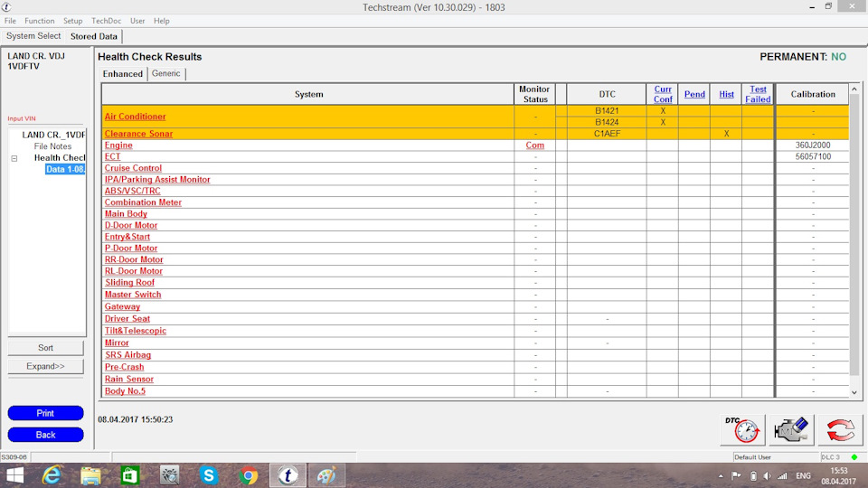Open the ECT system link

(112, 156)
